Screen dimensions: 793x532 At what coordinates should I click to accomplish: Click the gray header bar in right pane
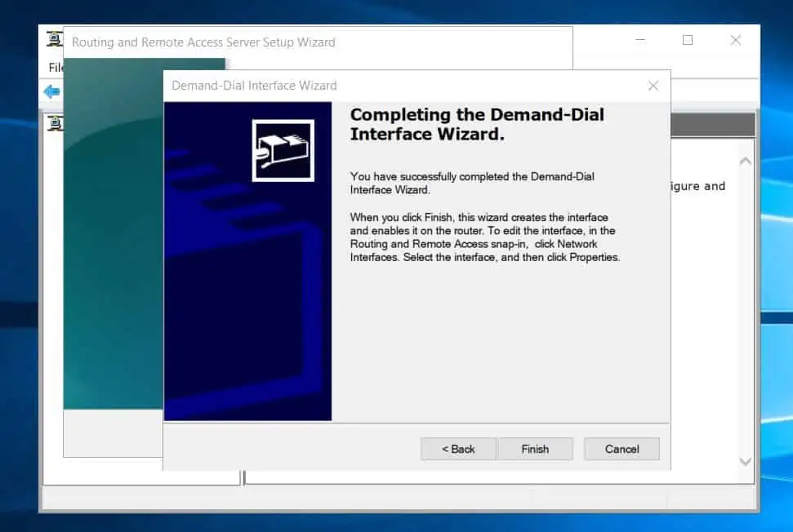[x=712, y=125]
